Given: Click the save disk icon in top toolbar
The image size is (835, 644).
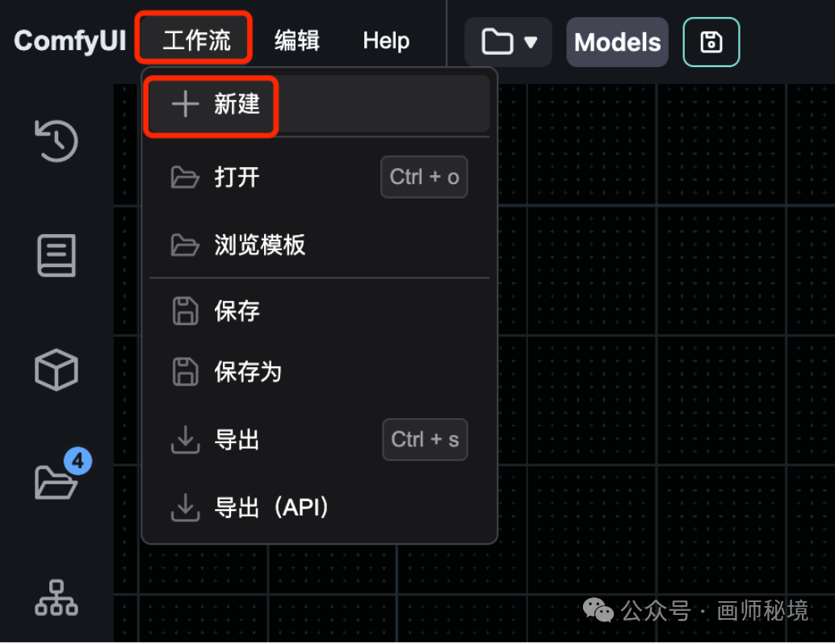Looking at the screenshot, I should (711, 42).
